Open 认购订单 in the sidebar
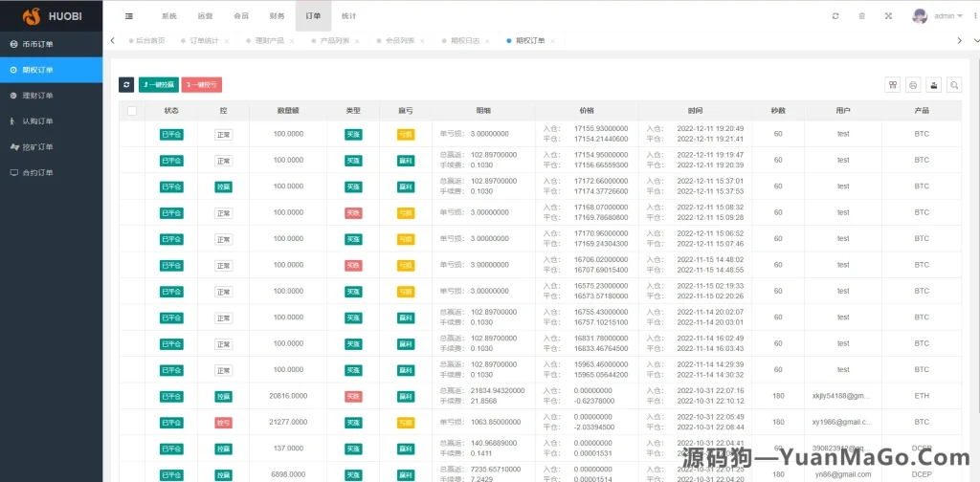Screen dimensions: 980x482 pyautogui.click(x=52, y=121)
